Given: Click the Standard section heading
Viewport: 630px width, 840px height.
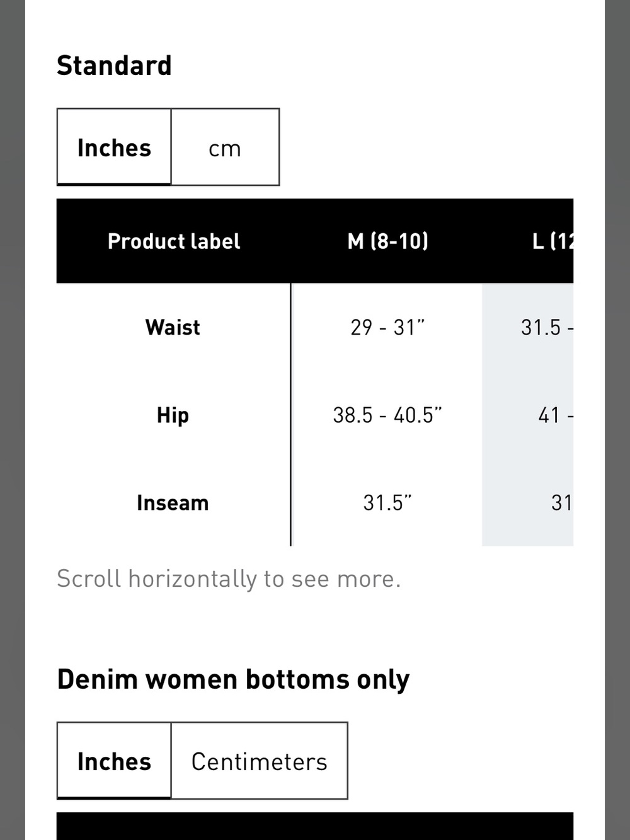Looking at the screenshot, I should (x=114, y=66).
